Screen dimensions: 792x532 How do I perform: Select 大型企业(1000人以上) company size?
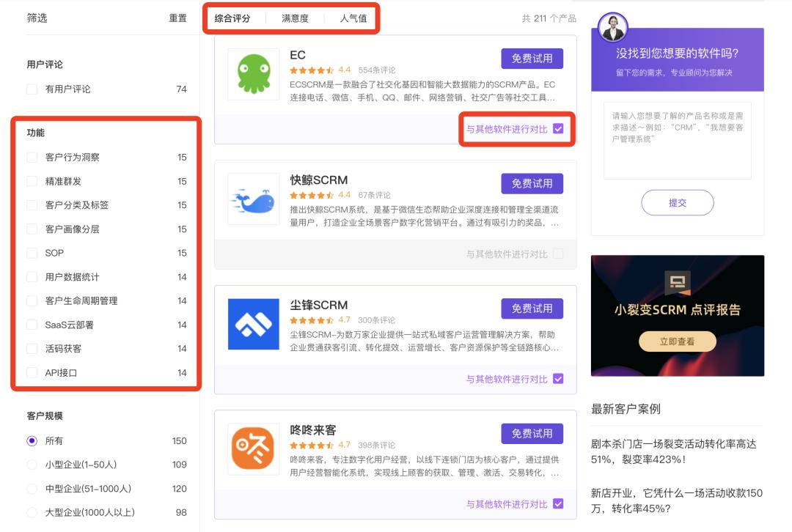click(32, 513)
